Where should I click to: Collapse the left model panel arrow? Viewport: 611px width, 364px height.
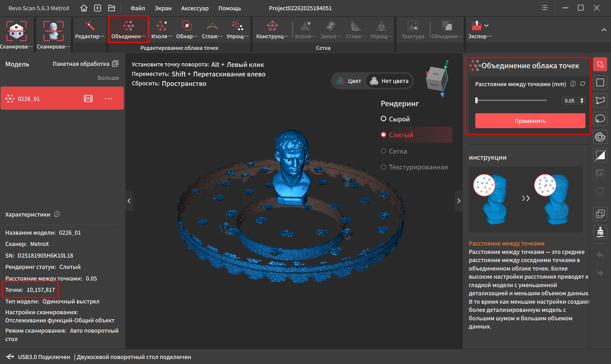pos(129,201)
